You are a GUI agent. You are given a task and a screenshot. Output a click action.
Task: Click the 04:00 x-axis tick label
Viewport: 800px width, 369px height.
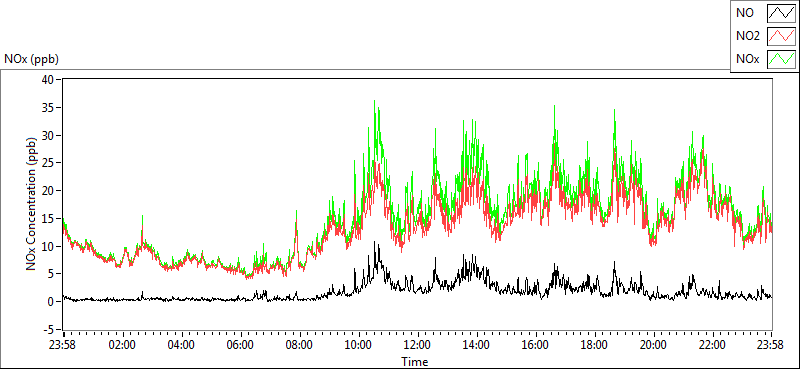pos(182,345)
